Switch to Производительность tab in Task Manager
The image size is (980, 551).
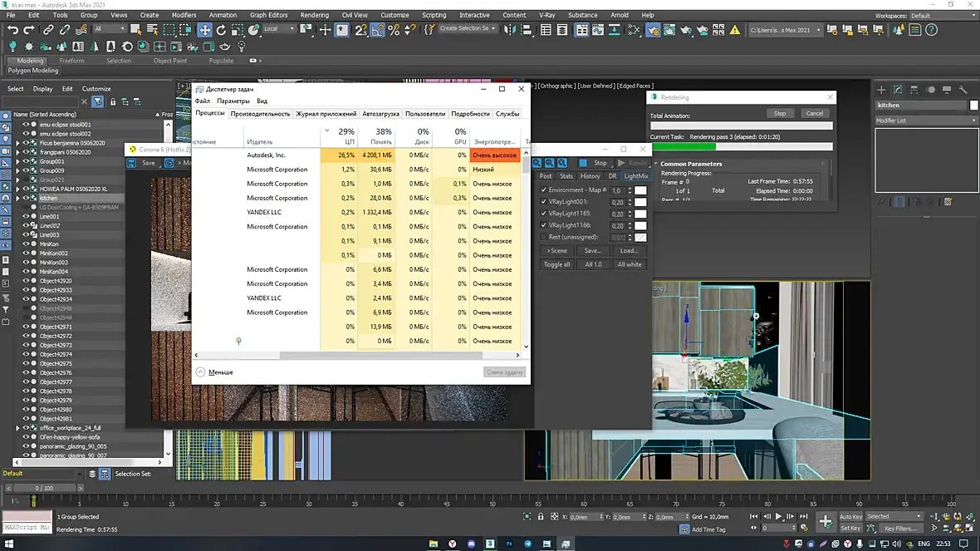(260, 114)
